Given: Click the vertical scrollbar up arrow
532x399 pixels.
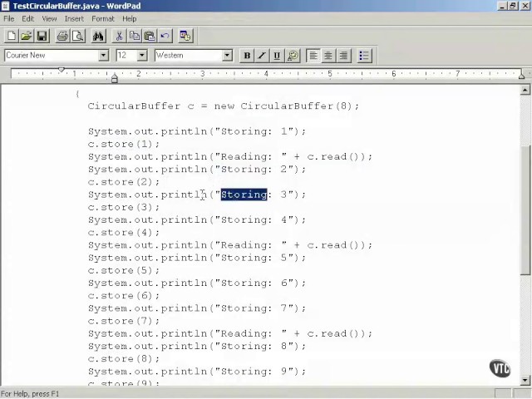Looking at the screenshot, I should (x=525, y=90).
